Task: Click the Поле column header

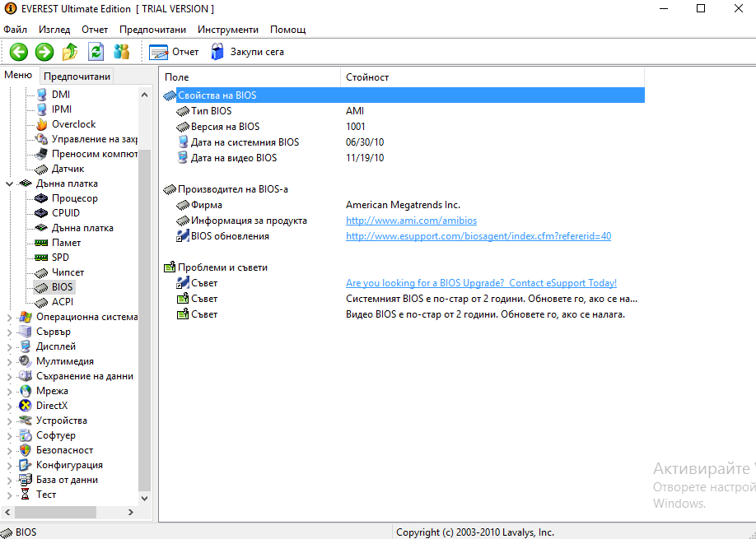Action: click(x=250, y=77)
